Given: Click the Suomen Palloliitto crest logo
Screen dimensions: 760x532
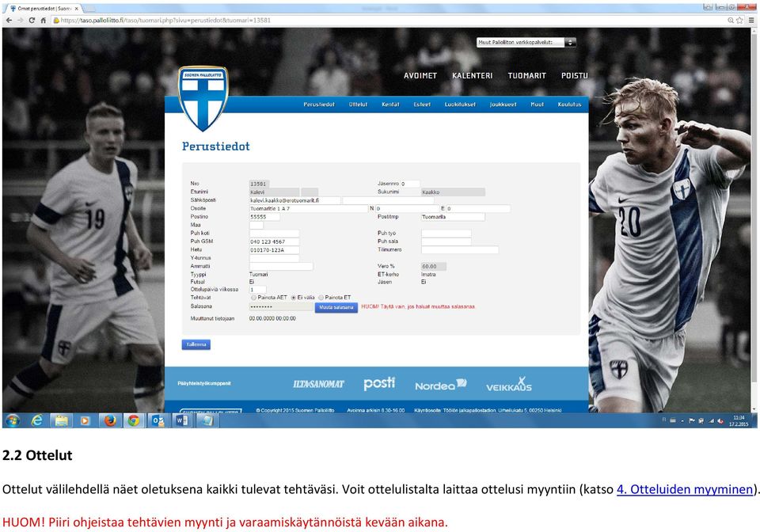Looking at the screenshot, I should click(203, 98).
